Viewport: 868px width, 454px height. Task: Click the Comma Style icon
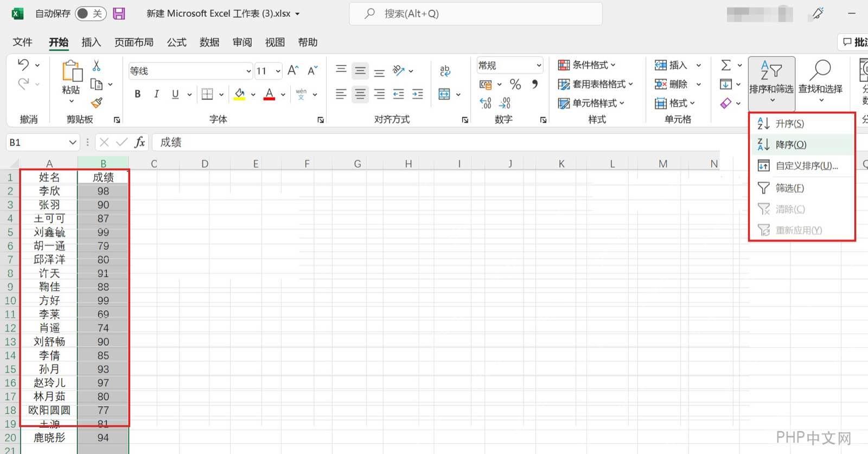[x=535, y=84]
